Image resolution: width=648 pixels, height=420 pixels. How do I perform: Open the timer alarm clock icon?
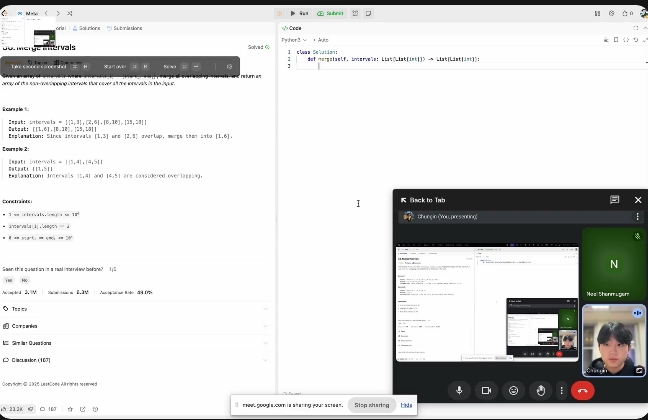tap(355, 14)
